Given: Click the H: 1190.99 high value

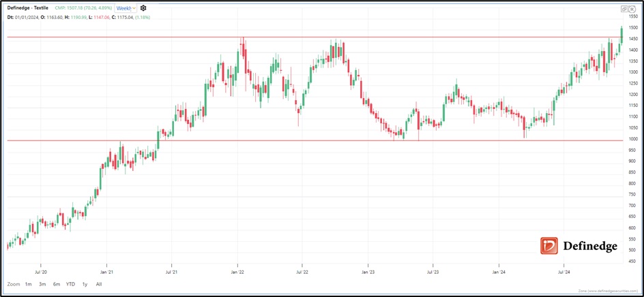Looking at the screenshot, I should pos(77,17).
